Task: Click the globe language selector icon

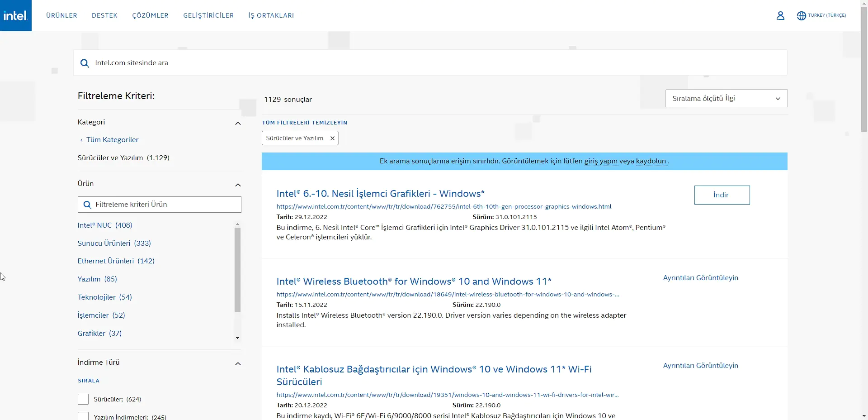Action: pos(801,15)
